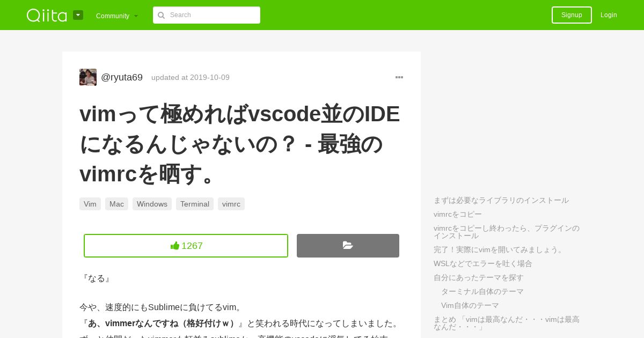Jump to 完了！実際にvimを開いてみましょう。 section
Image resolution: width=644 pixels, height=338 pixels.
click(x=499, y=249)
